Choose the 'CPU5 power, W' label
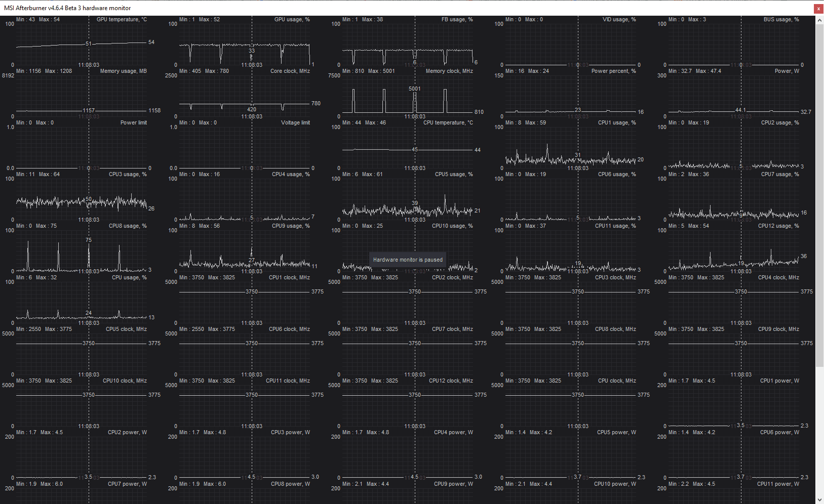The height and width of the screenshot is (504, 824). point(616,432)
